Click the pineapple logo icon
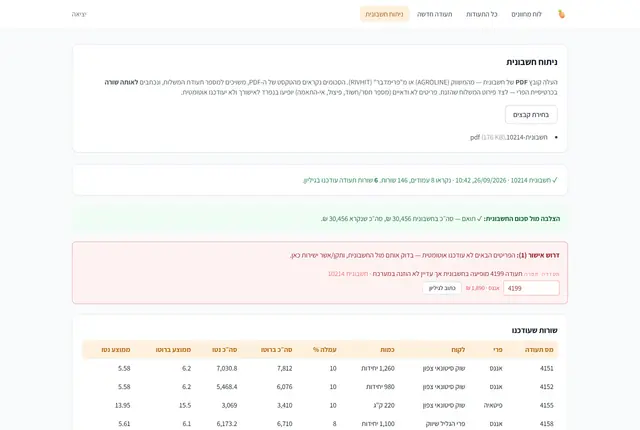Viewport: 640px width, 430px height. (562, 14)
